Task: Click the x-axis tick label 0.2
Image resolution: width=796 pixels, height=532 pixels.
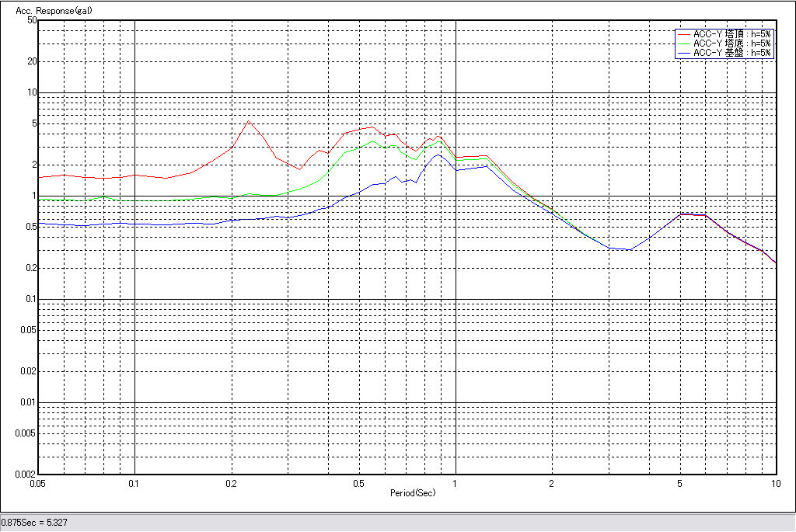Action: 231,483
